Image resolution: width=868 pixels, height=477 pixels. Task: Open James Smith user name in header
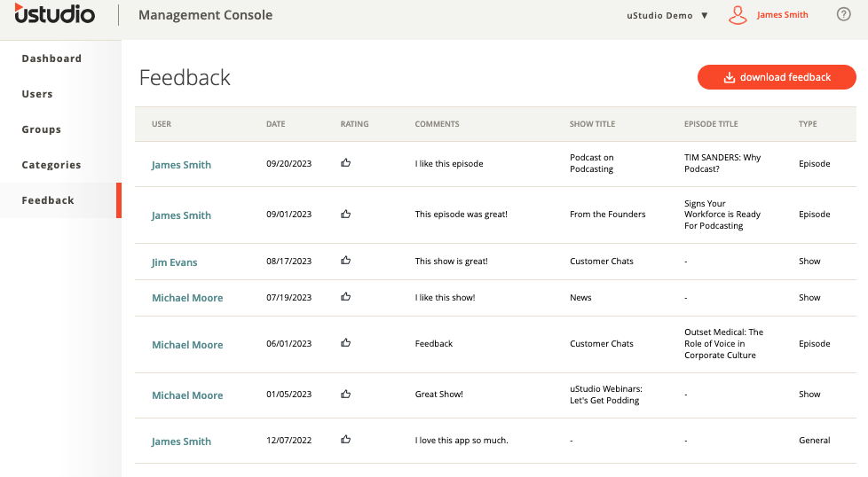(782, 15)
